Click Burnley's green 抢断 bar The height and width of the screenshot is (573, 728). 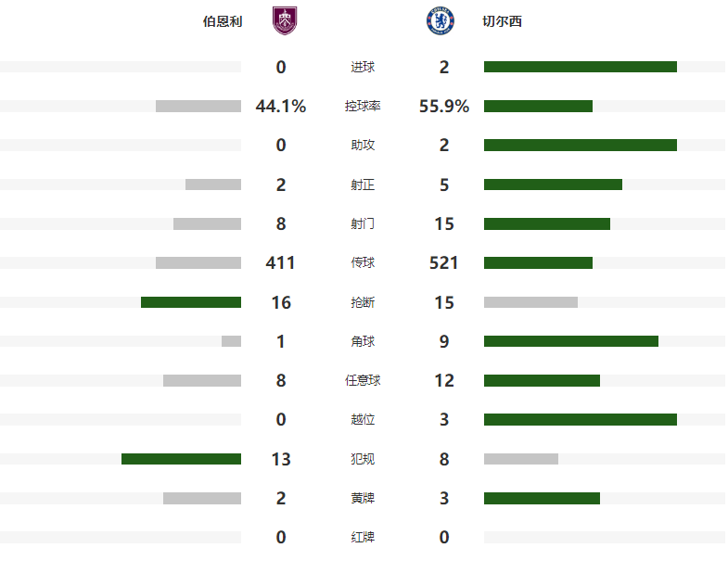191,302
